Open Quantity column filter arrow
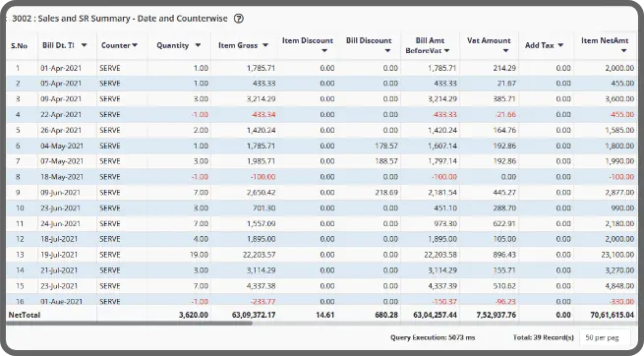The height and width of the screenshot is (356, 644). pos(198,45)
